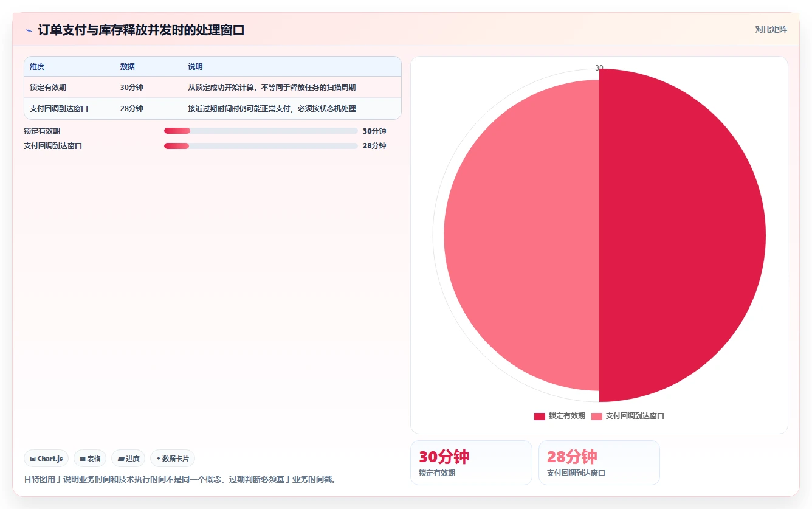Click the 数据 table column header
The width and height of the screenshot is (812, 509).
click(128, 67)
